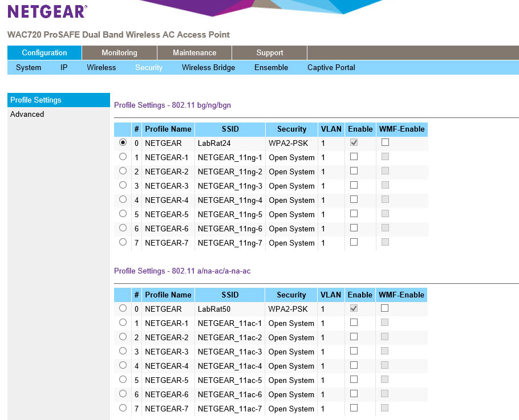Select radio for LabRat24 profile
Image resolution: width=519 pixels, height=420 pixels.
[123, 142]
